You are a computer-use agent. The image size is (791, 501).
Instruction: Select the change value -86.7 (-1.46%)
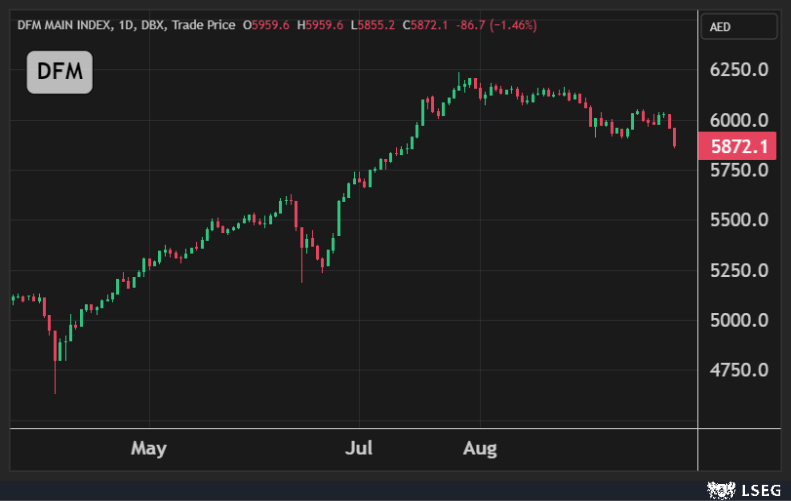[496, 25]
